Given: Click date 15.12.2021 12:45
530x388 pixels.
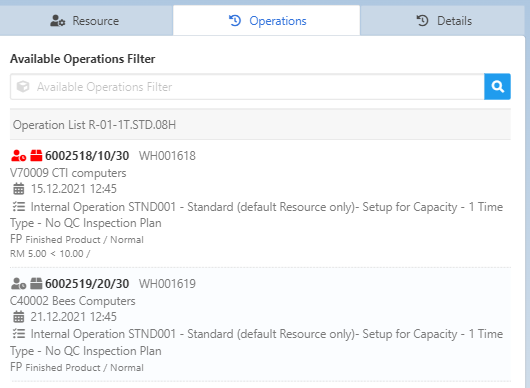Looking at the screenshot, I should pos(74,189).
